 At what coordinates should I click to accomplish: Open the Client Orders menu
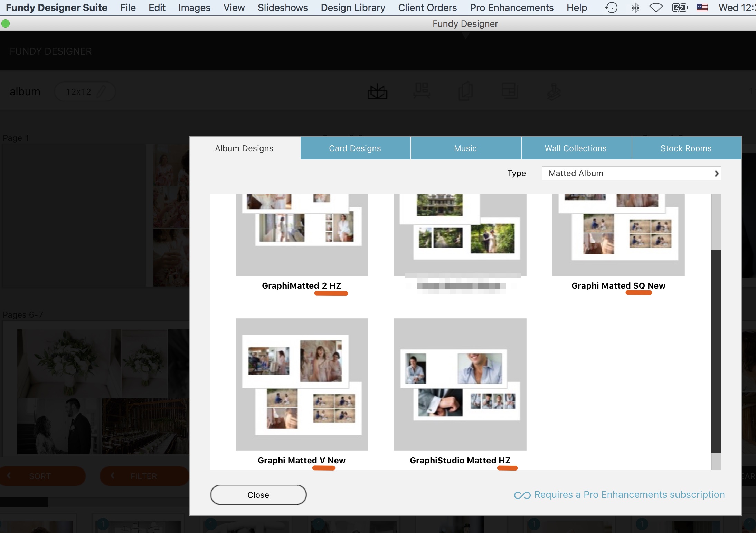point(427,8)
